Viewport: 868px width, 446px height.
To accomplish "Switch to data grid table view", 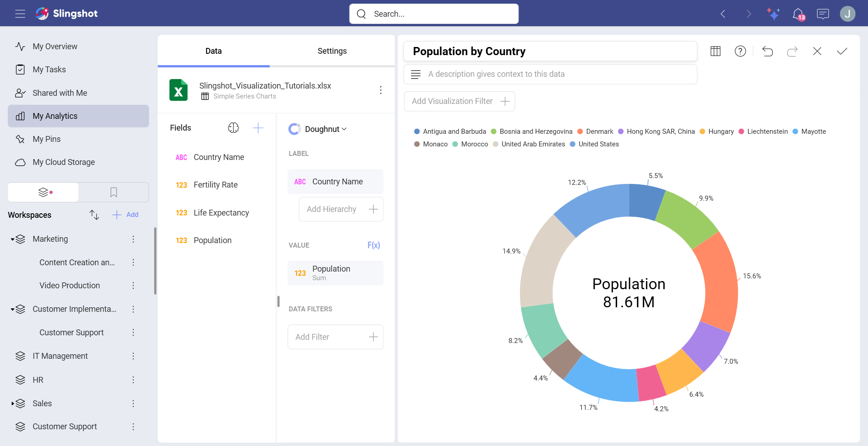I will tap(715, 51).
